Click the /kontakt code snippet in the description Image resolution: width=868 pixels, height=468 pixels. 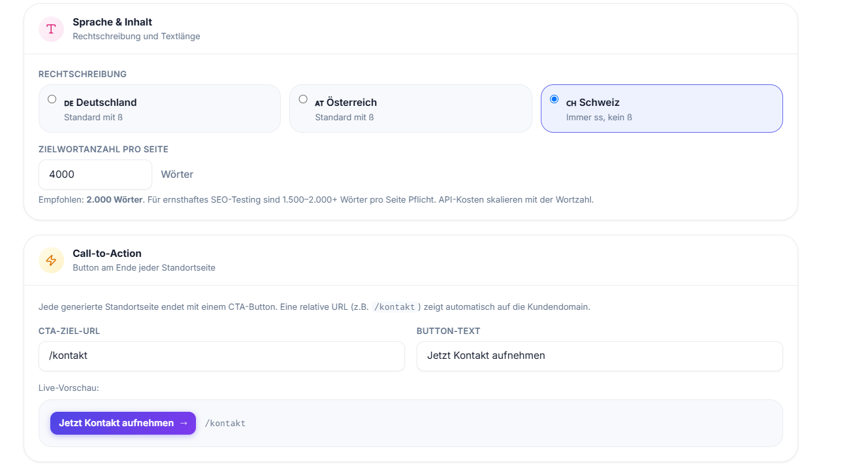[394, 307]
